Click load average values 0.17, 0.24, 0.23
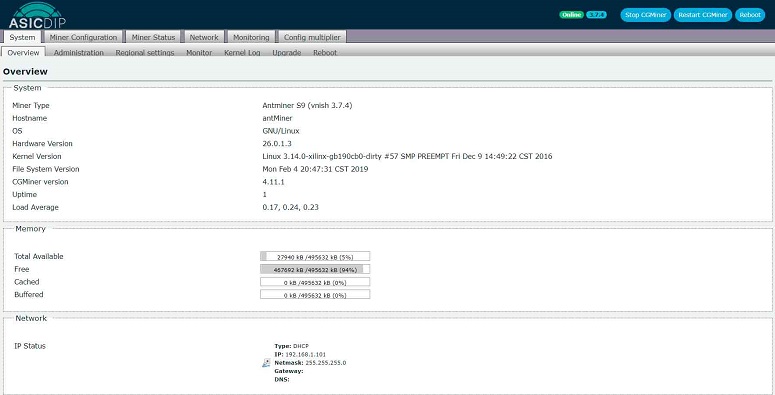 (x=290, y=208)
